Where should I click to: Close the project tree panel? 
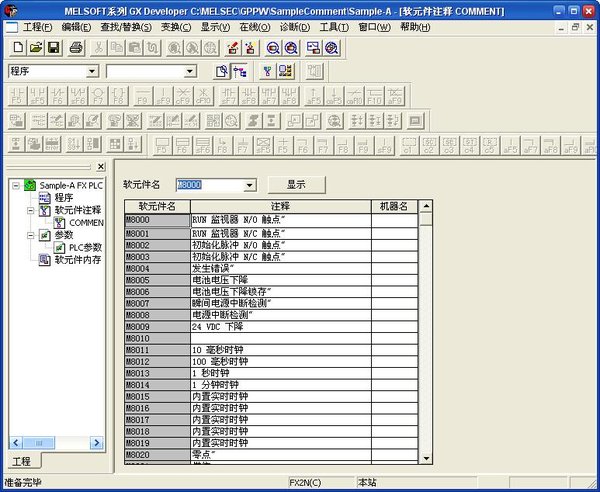(x=101, y=167)
